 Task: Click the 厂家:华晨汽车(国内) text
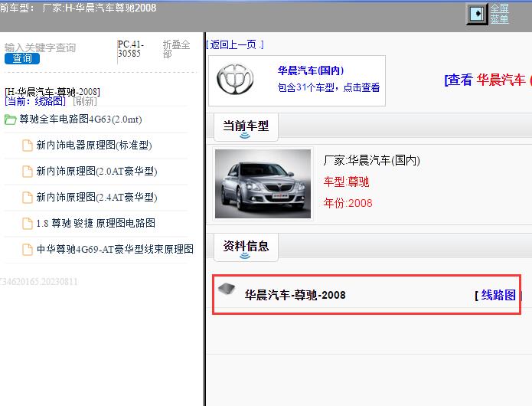(x=371, y=160)
